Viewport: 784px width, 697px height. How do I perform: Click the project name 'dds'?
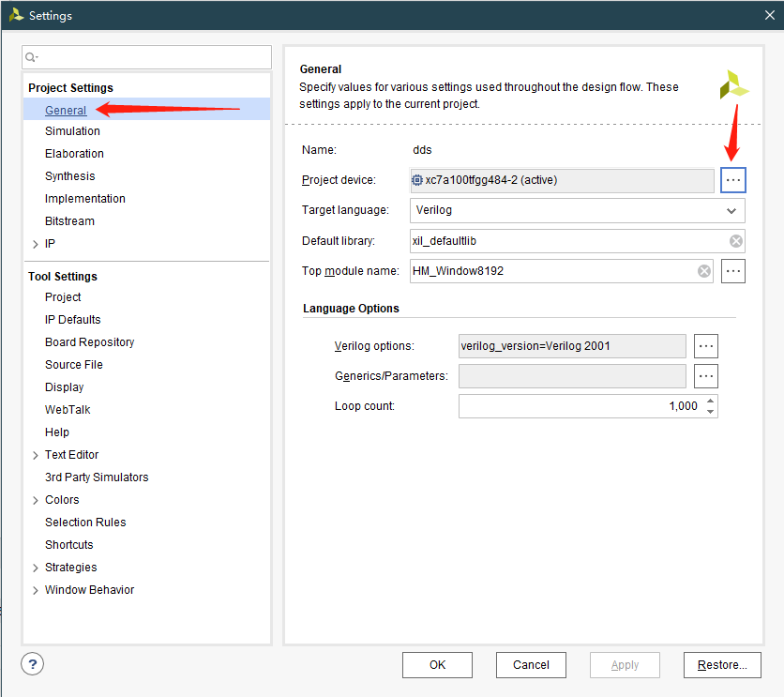[x=422, y=150]
